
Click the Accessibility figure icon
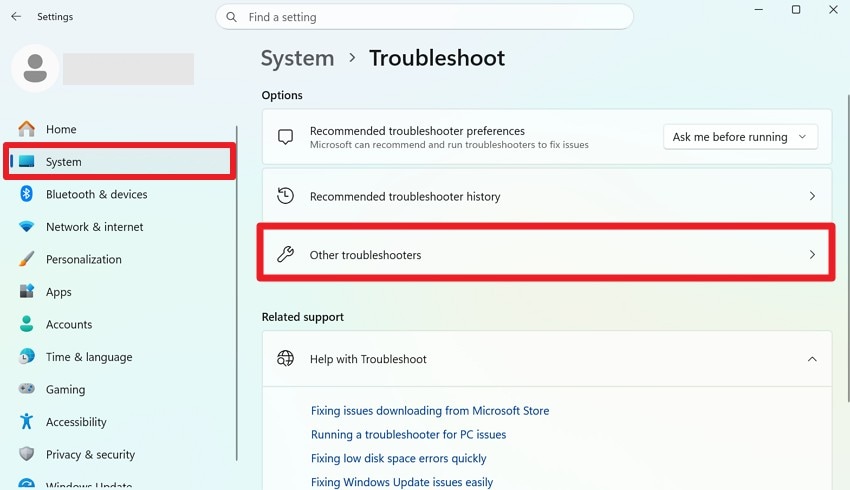click(26, 421)
